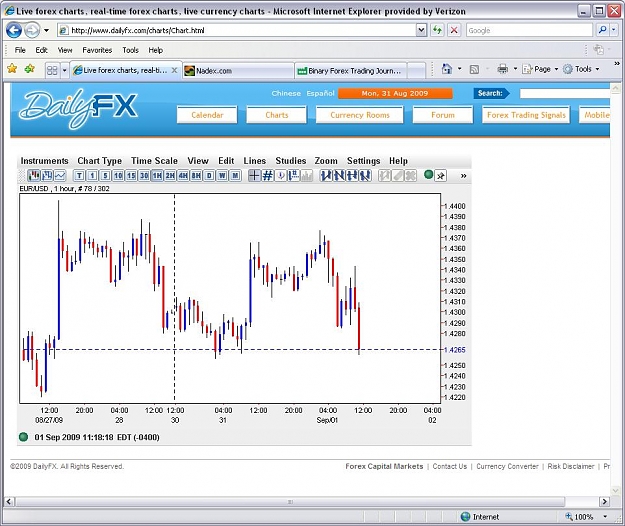Open the Forum page

pyautogui.click(x=443, y=115)
